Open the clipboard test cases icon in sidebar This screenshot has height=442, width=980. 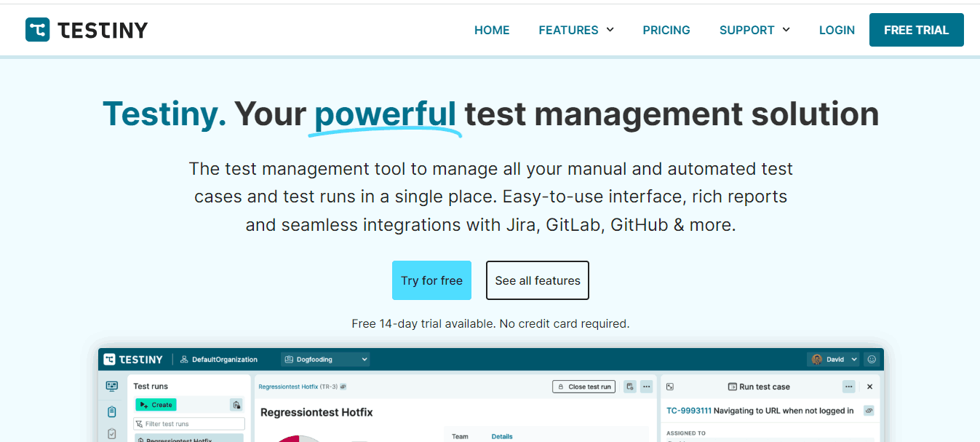click(x=111, y=411)
